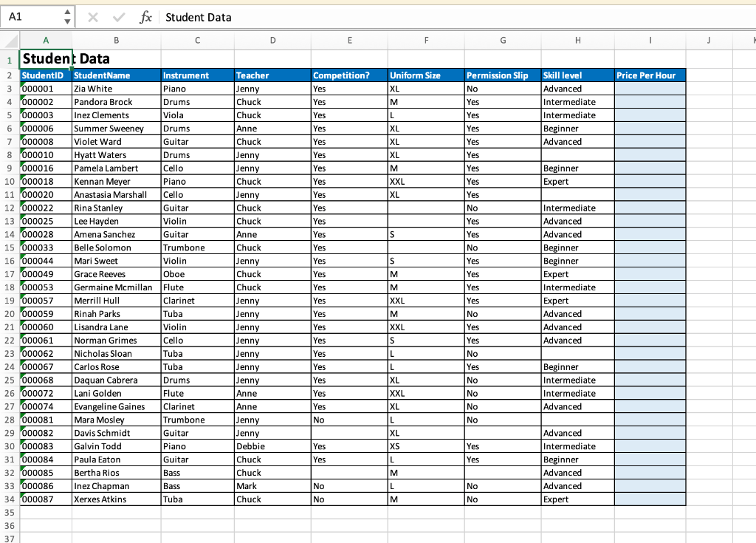The image size is (756, 543).
Task: Click the cancel entry X icon
Action: click(93, 18)
